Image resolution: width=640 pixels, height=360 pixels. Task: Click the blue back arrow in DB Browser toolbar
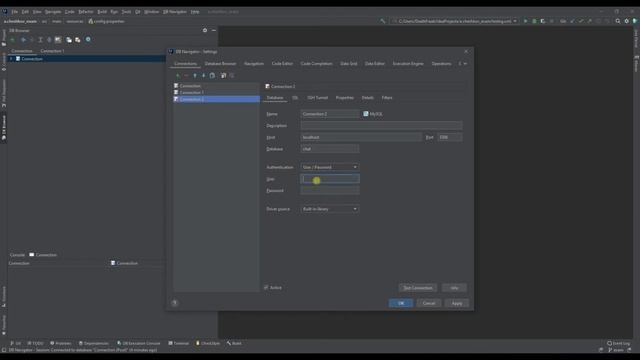click(23, 40)
